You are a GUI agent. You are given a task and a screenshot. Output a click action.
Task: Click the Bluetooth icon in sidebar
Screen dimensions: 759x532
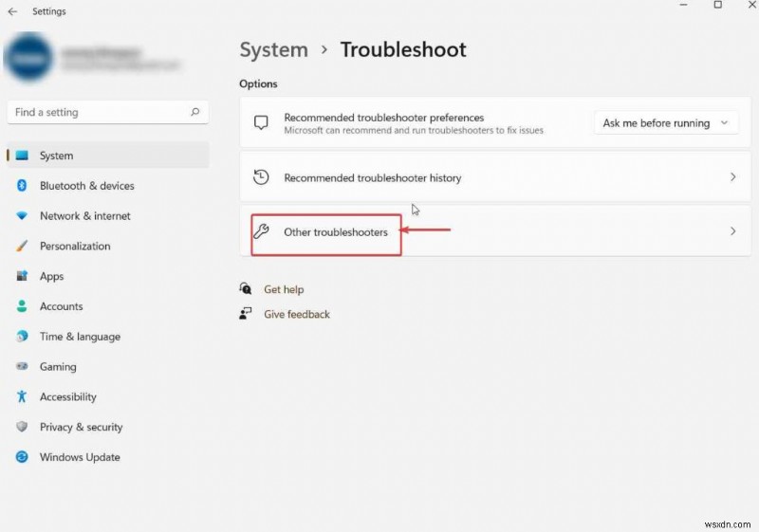point(22,185)
